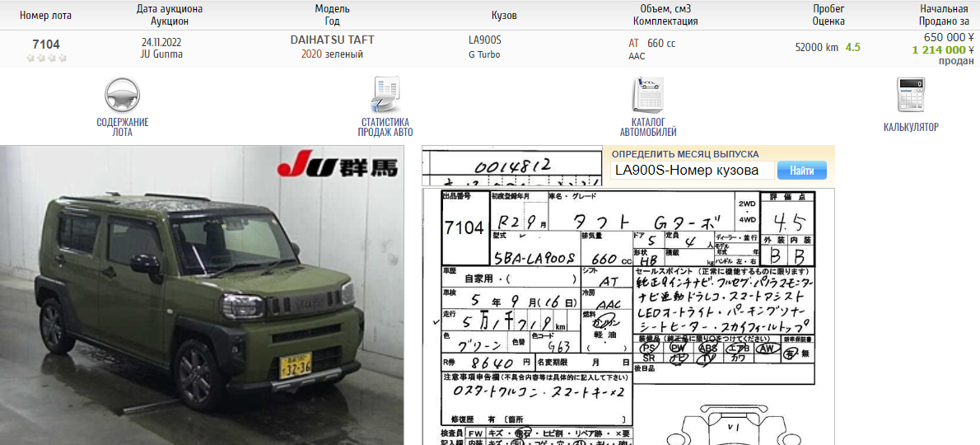Viewport: 980px width, 445px height.
Task: Focus the LA900S body number input field
Action: [692, 170]
